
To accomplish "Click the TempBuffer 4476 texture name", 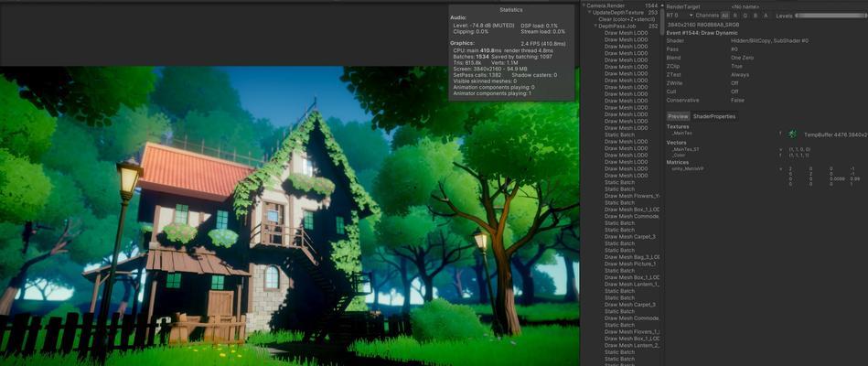I will 836,135.
